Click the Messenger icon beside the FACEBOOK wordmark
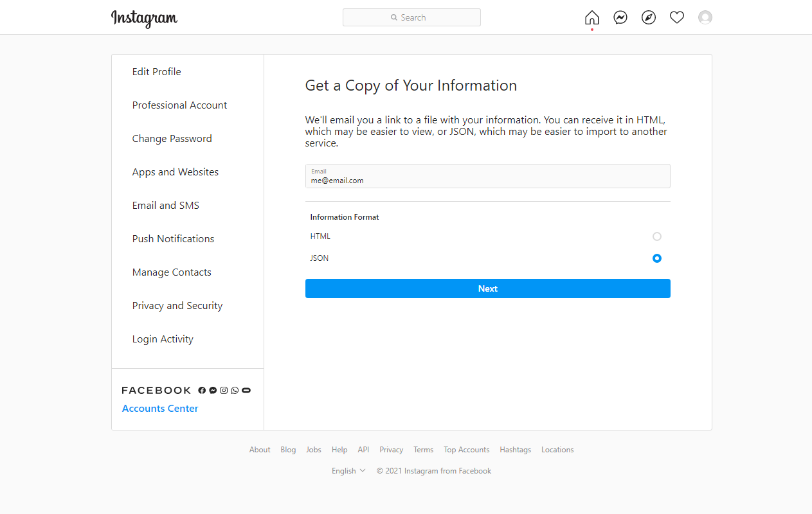This screenshot has height=514, width=812. coord(213,391)
